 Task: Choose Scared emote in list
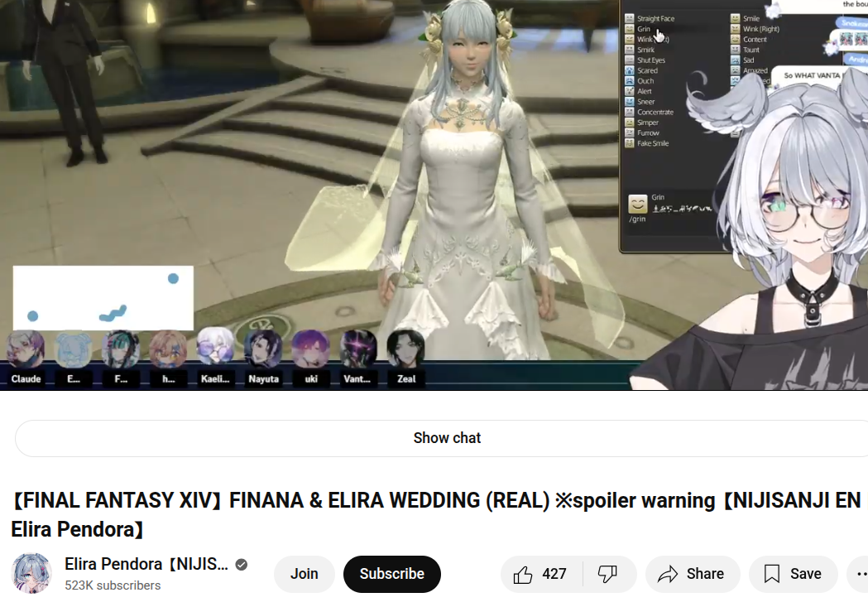(641, 70)
